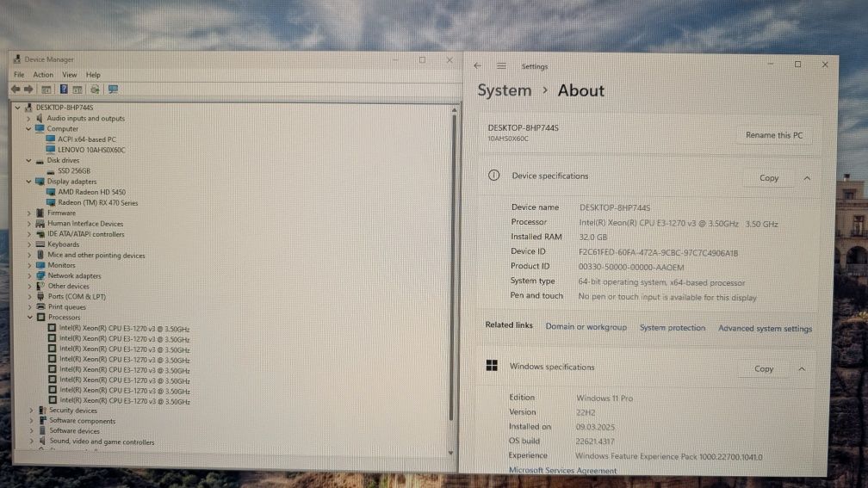Expand Print queues
868x488 pixels.
pyautogui.click(x=30, y=307)
